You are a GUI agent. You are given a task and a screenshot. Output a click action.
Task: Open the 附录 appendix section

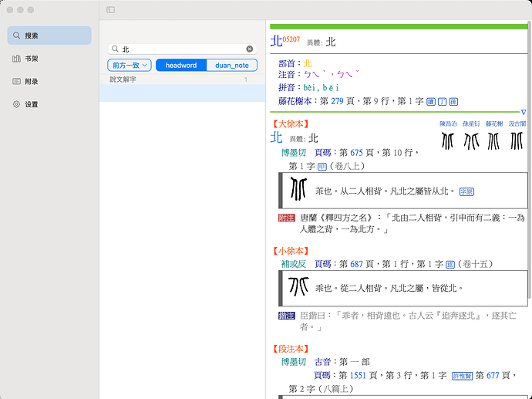49,82
